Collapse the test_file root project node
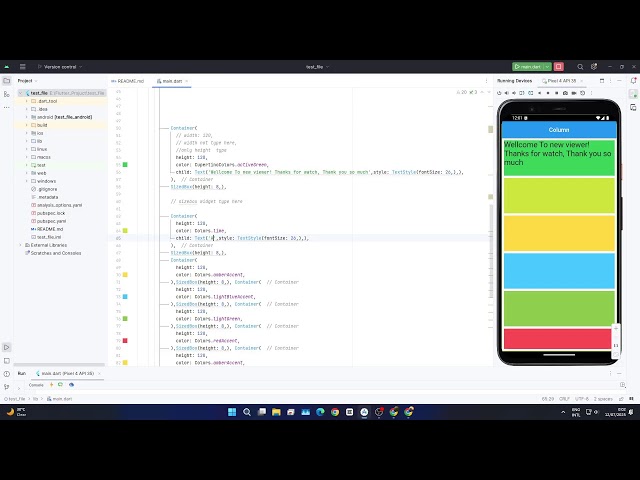640x480 pixels. pyautogui.click(x=20, y=93)
